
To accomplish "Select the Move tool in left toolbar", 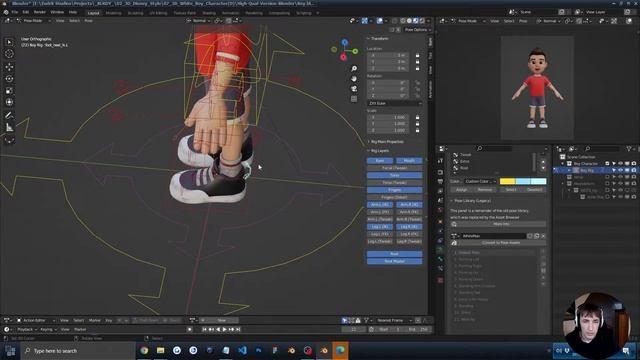I will point(9,67).
